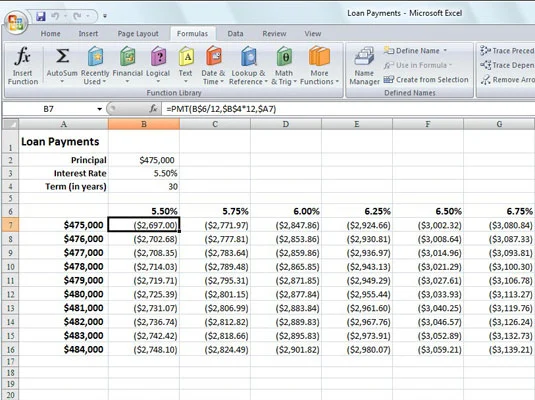
Task: Open the Financial functions book icon
Action: pyautogui.click(x=128, y=56)
